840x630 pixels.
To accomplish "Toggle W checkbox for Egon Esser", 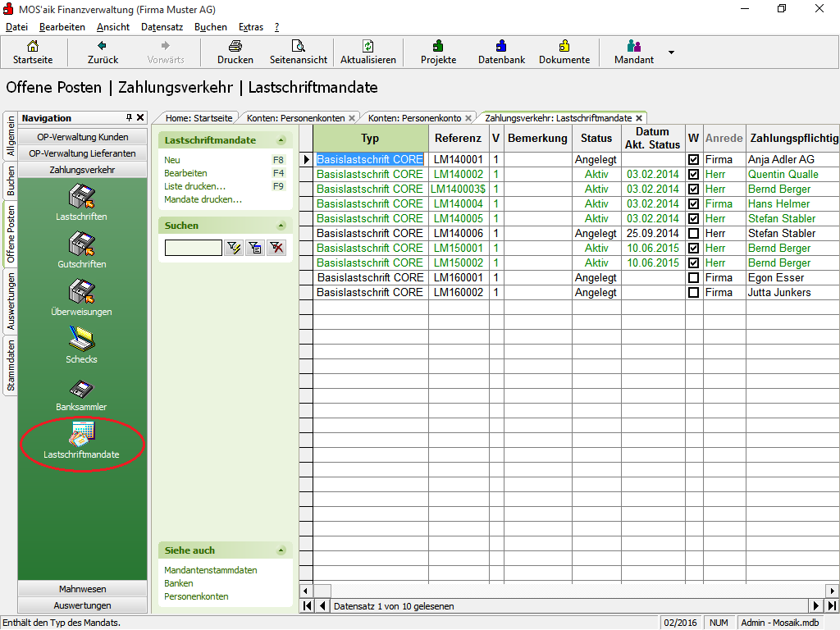I will [x=693, y=277].
